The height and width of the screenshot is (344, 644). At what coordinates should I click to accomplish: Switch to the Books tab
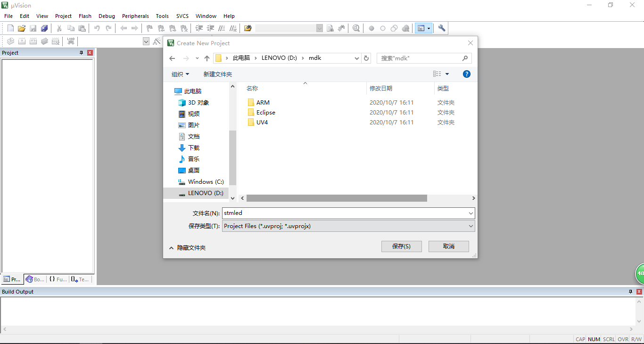(35, 279)
